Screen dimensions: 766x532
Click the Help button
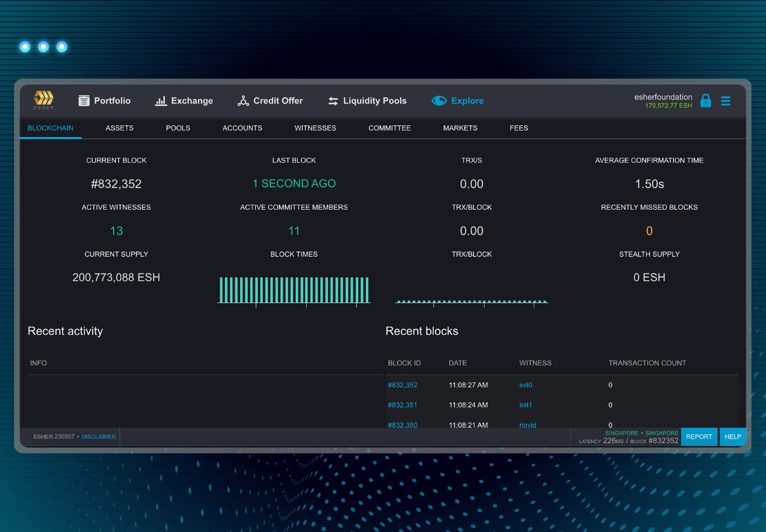[x=733, y=437]
